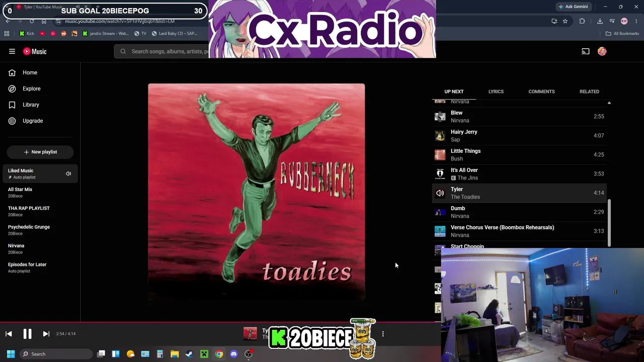Open the Lard Baby CD bookmark

[x=175, y=34]
